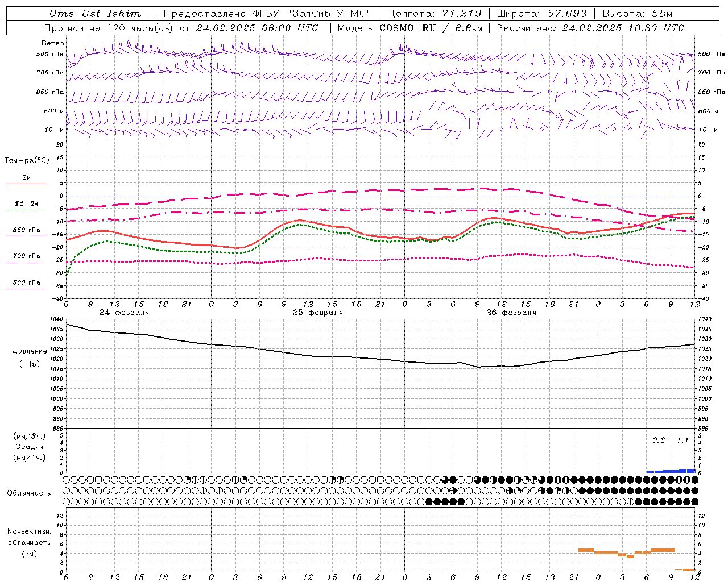
Task: Click the 26 февраля date label
Action: [511, 313]
